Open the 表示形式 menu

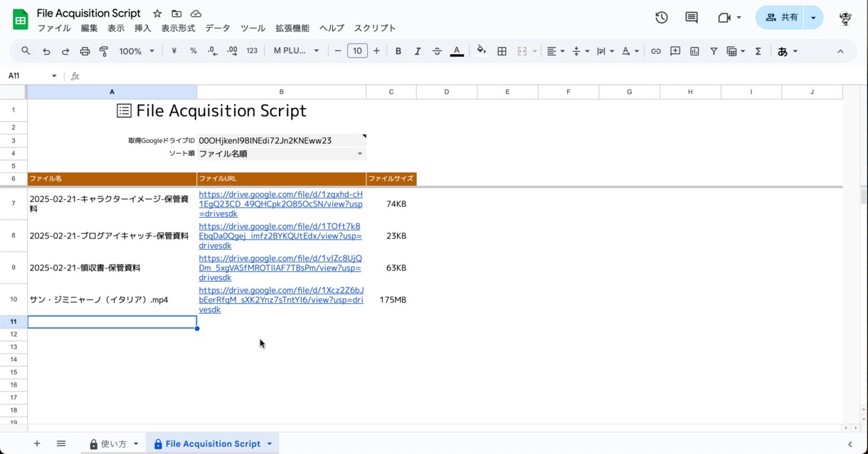[178, 28]
